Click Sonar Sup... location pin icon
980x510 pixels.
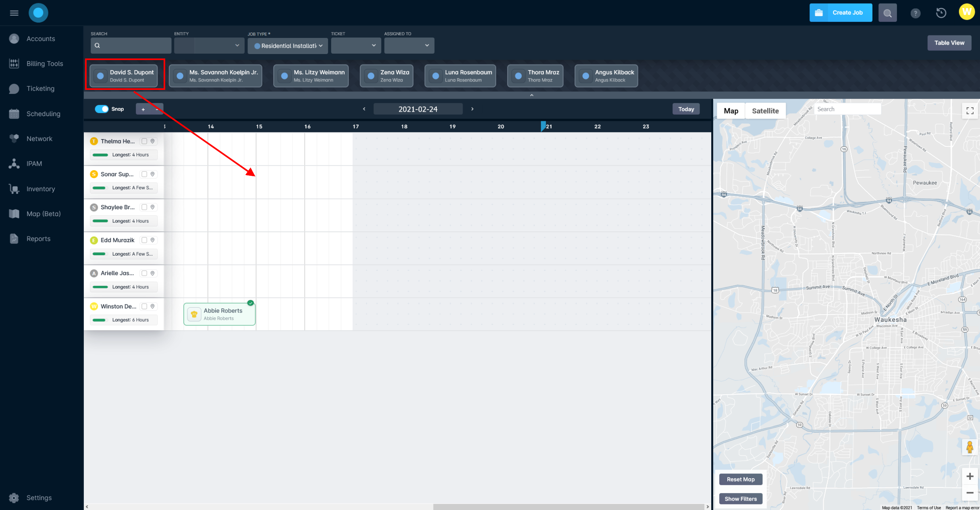[x=153, y=174]
